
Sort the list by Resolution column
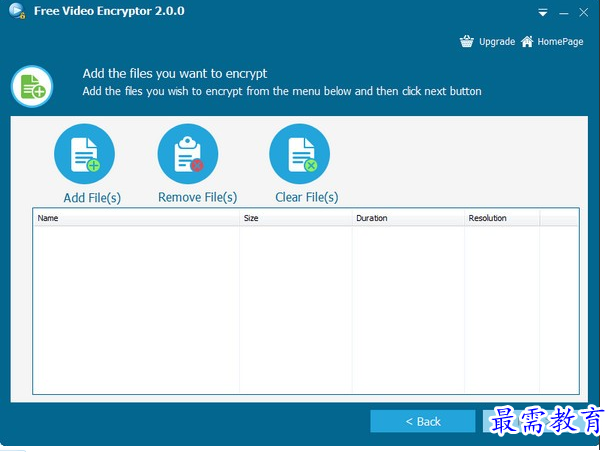click(502, 218)
